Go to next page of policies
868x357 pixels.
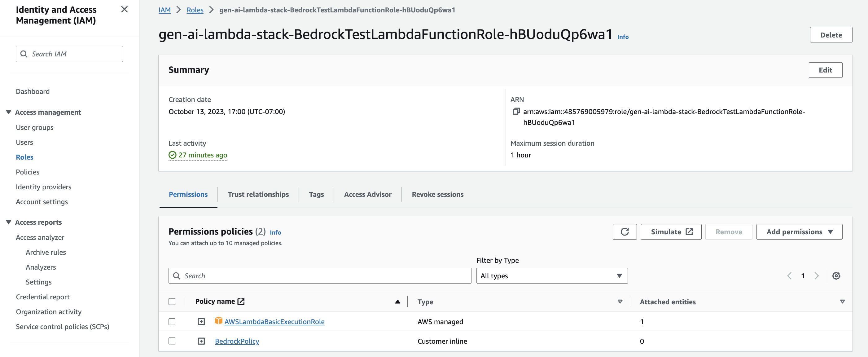817,276
